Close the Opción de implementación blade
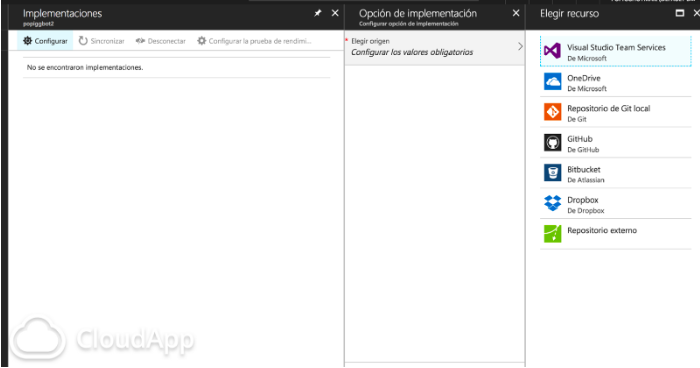This screenshot has height=368, width=700. (516, 13)
